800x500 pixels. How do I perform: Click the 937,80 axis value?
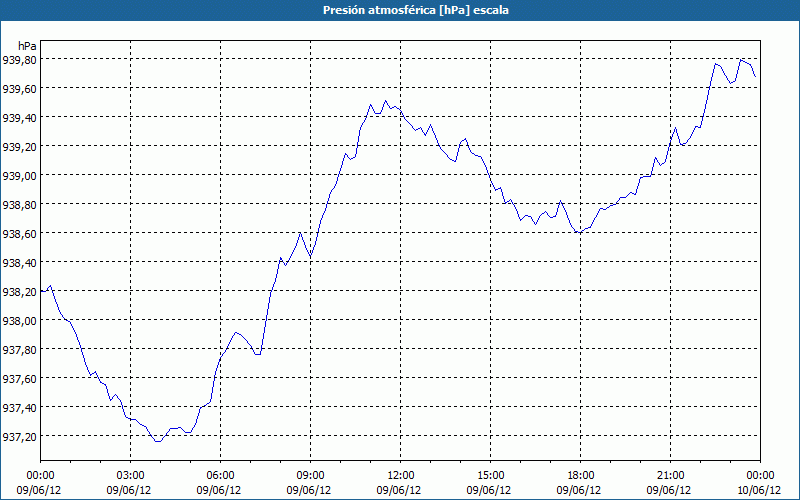[19, 350]
